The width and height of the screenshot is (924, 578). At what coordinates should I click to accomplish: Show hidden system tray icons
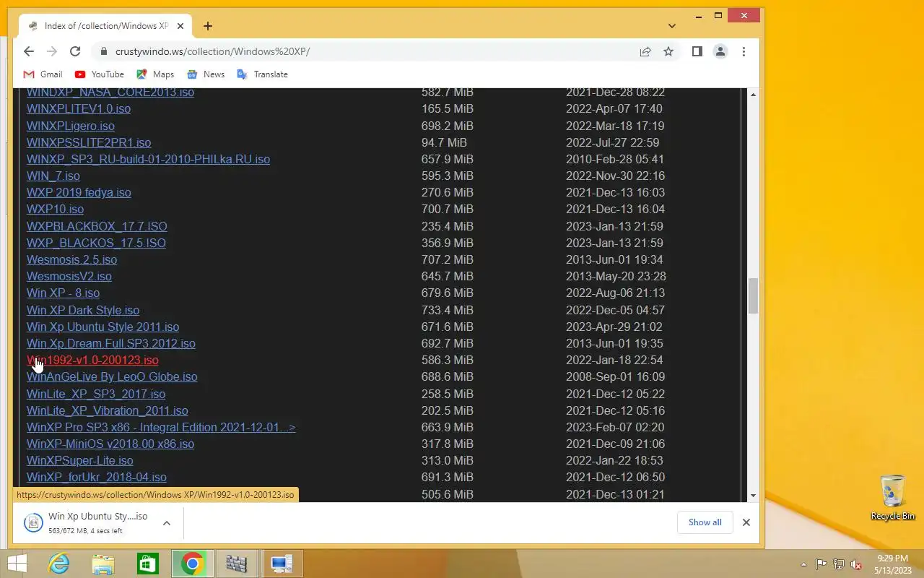803,564
